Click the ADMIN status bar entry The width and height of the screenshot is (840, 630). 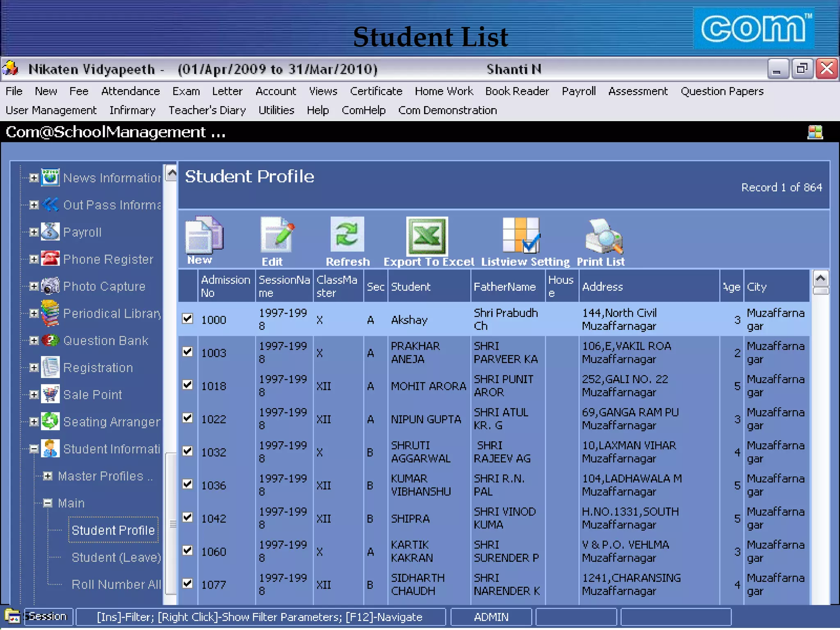pos(491,617)
